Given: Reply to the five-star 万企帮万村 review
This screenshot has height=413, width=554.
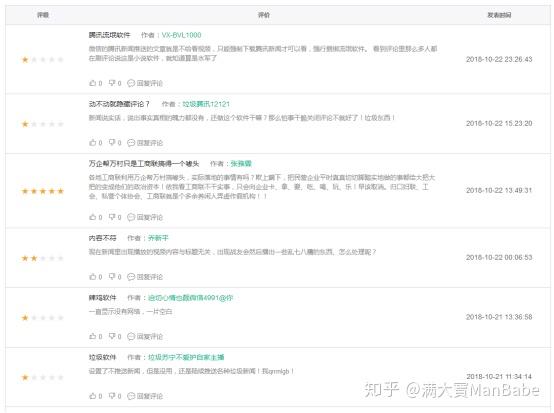Looking at the screenshot, I should [x=145, y=217].
